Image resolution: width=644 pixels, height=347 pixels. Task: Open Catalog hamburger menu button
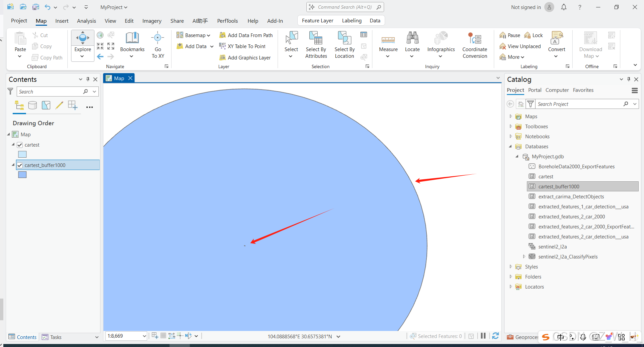click(x=635, y=91)
